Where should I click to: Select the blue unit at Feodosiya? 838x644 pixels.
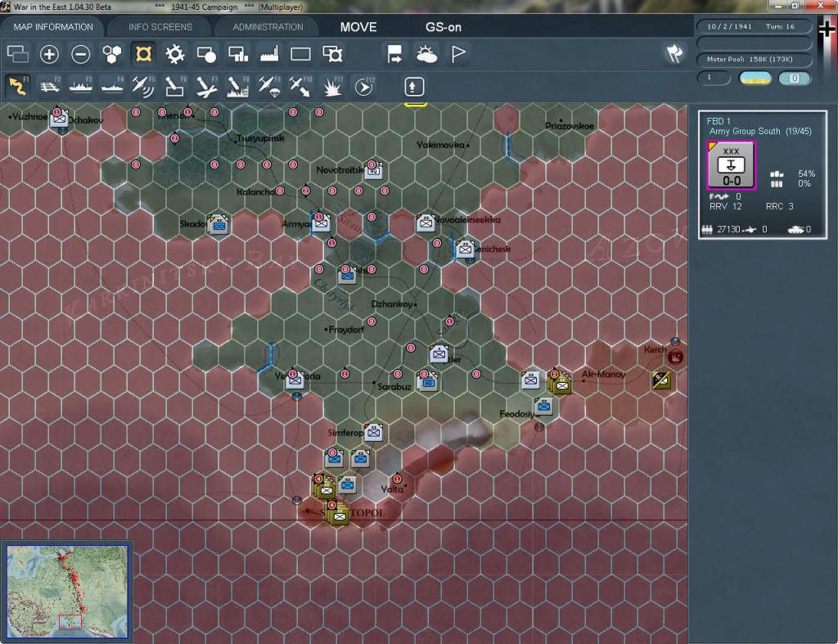click(543, 406)
